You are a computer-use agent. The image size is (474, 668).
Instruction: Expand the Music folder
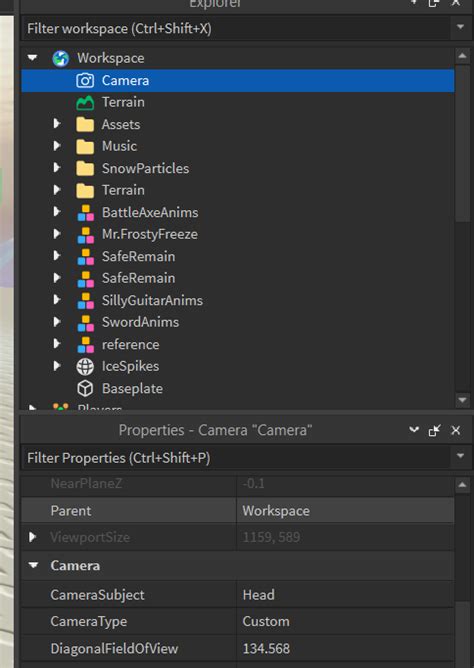[57, 146]
